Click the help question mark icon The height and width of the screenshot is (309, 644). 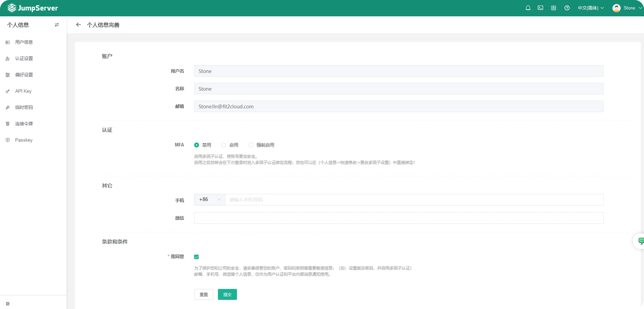click(567, 8)
